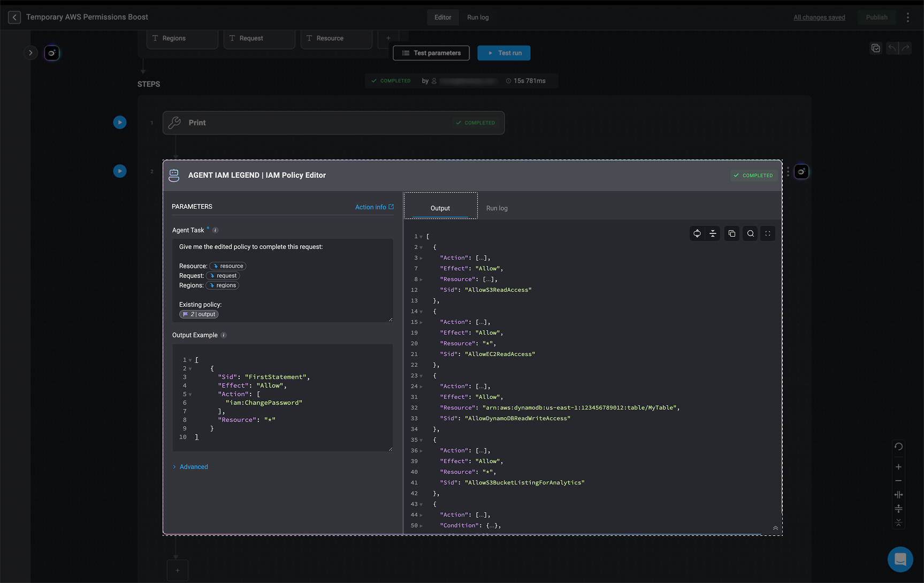This screenshot has height=583, width=924.
Task: Open the support chat bubble
Action: [x=900, y=559]
